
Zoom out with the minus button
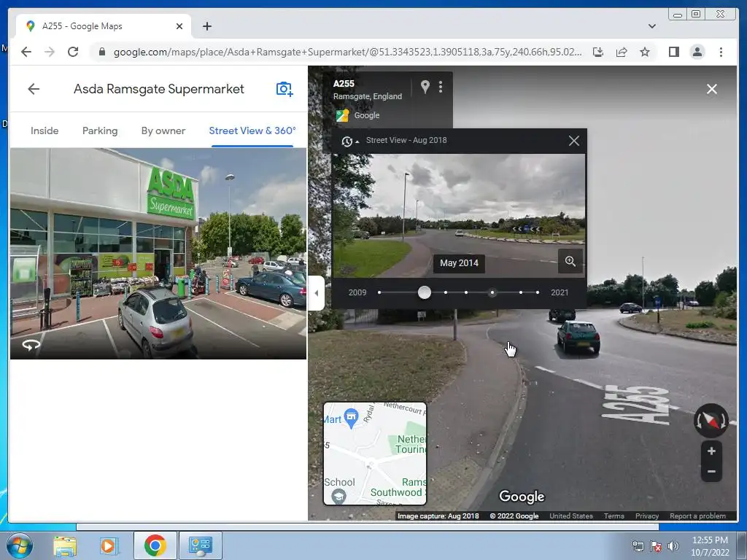(711, 472)
